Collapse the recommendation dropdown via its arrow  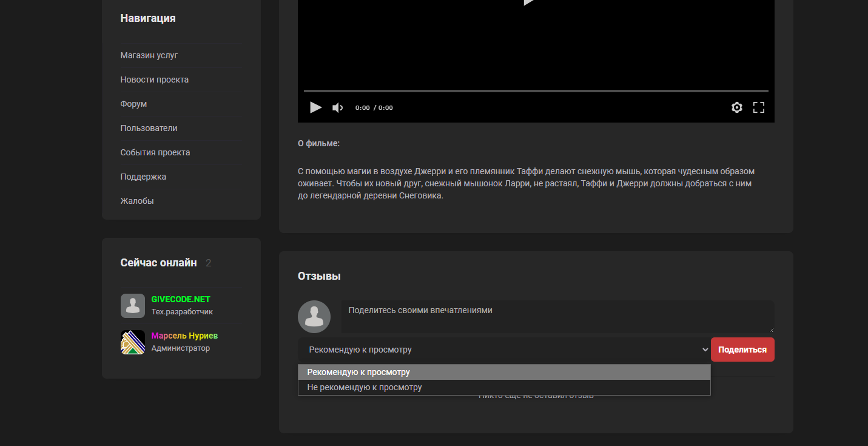705,350
